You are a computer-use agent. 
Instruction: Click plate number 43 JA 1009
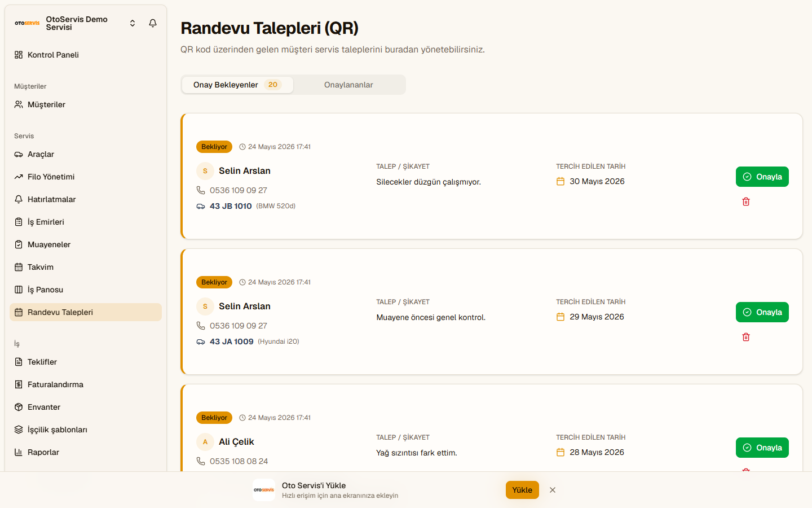[x=232, y=341]
